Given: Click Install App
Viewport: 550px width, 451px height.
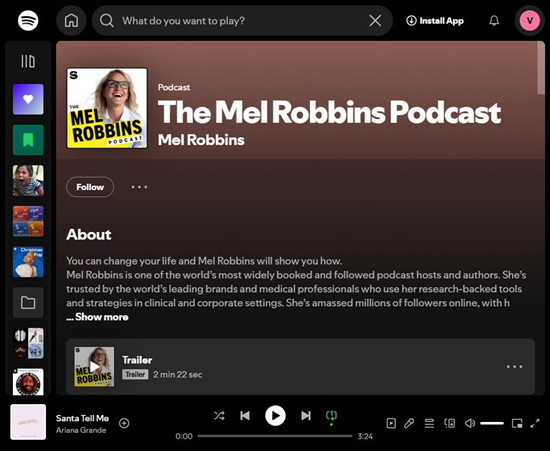Looking at the screenshot, I should (x=435, y=21).
